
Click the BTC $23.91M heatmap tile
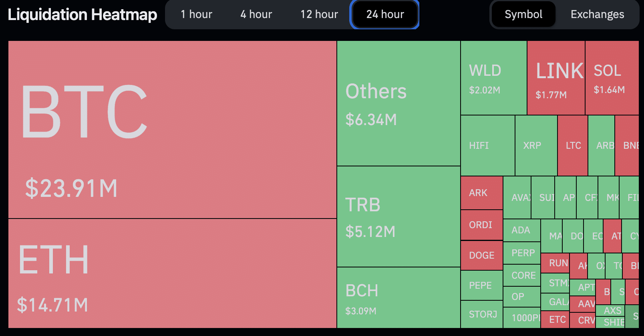172,130
